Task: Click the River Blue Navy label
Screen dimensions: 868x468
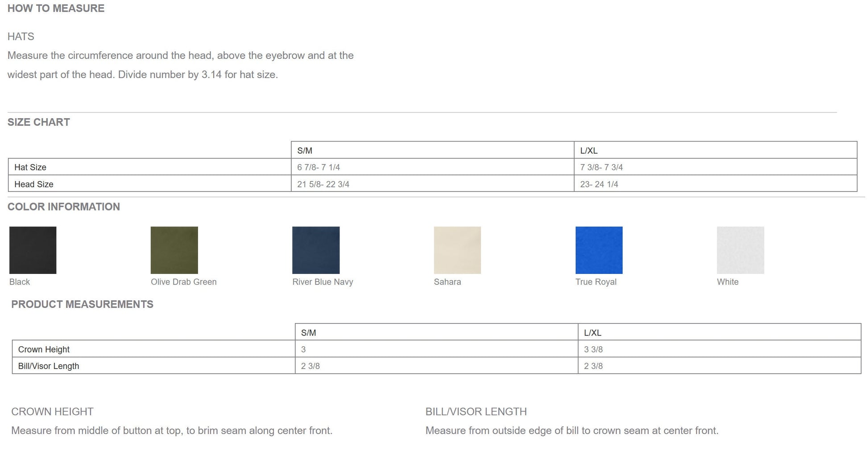Action: 322,282
